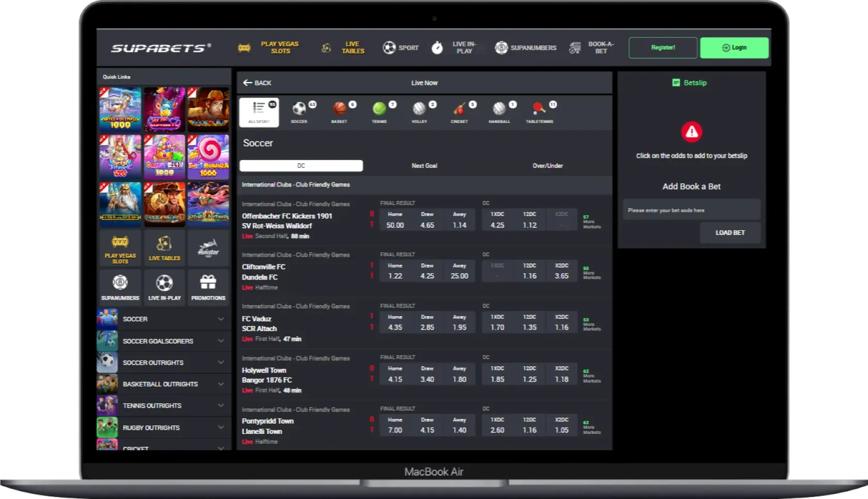868x499 pixels.
Task: Pick Home odds 7.00 for Pontypridd Town
Action: click(x=395, y=425)
